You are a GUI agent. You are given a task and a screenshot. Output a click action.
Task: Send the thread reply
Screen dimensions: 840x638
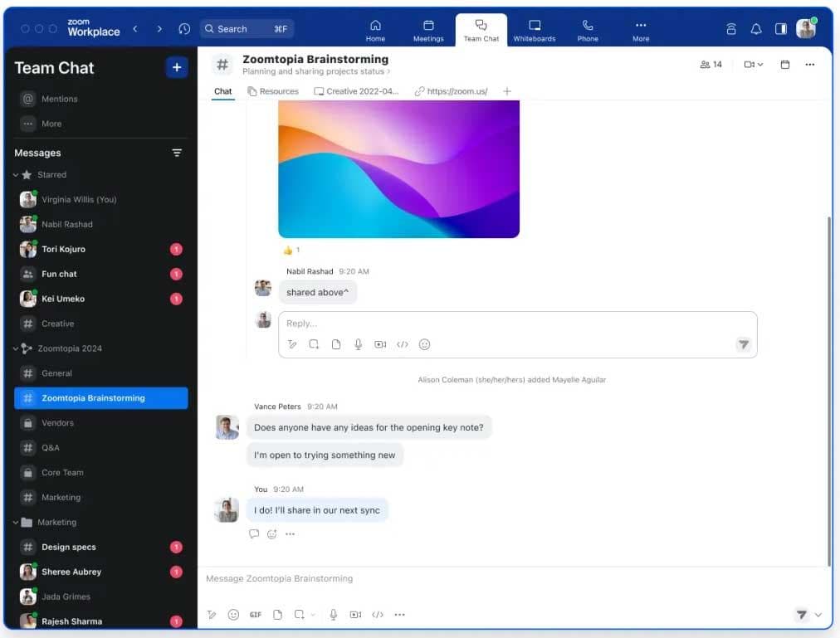tap(744, 344)
